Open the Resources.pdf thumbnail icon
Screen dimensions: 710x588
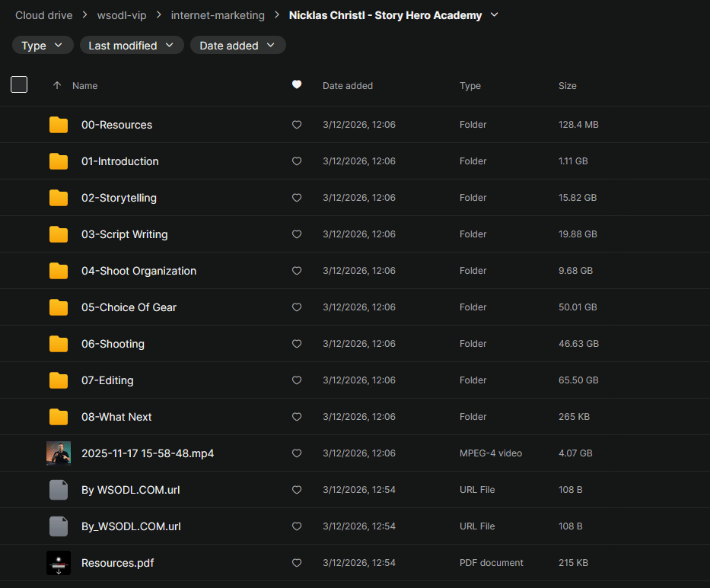59,563
